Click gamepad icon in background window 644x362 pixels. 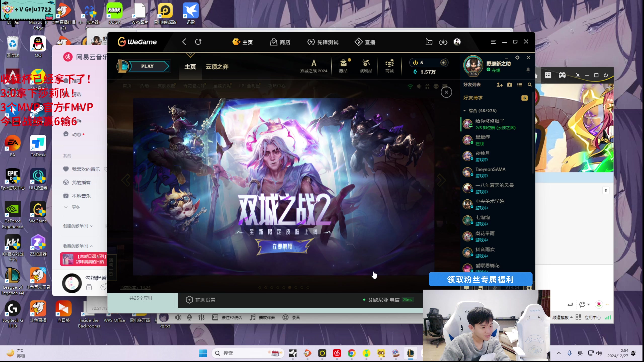point(562,75)
